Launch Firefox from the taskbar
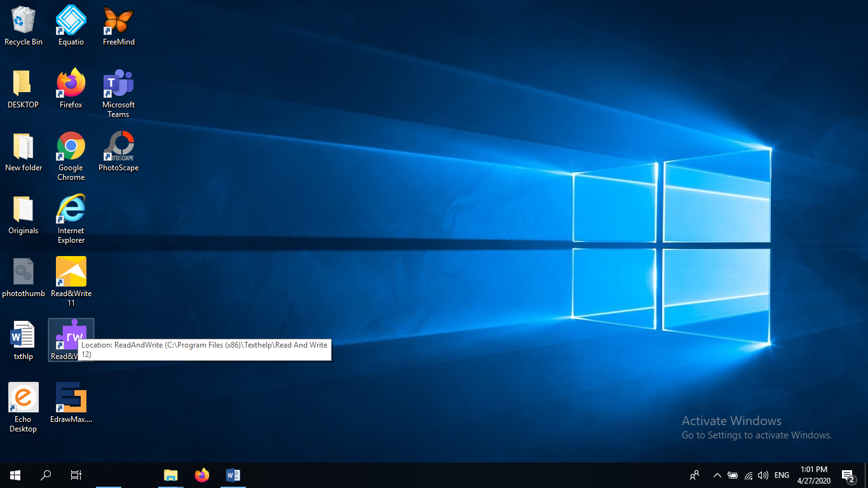The image size is (868, 488). coord(202,475)
